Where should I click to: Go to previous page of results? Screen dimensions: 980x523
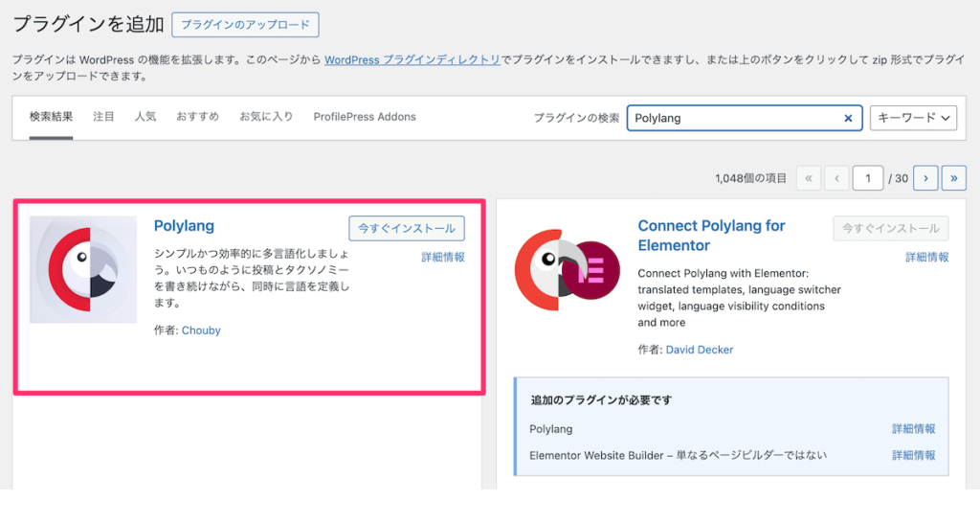coord(836,178)
